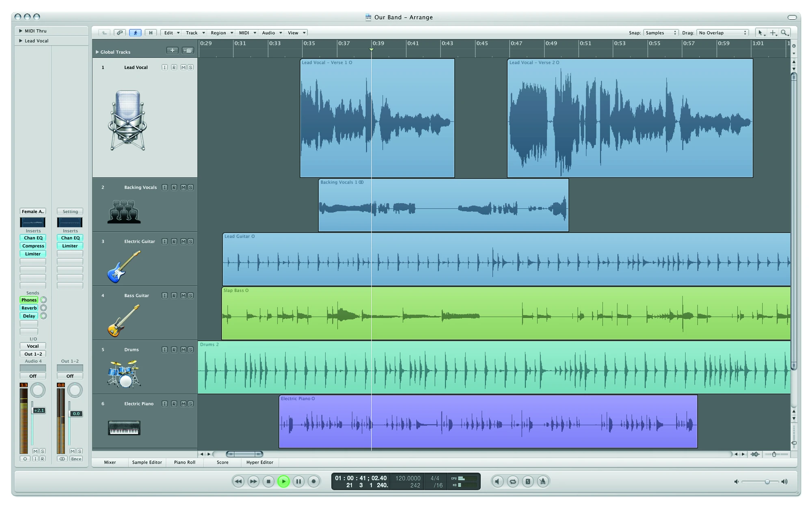Mute the Lead Vocal track
Viewport: 812px width, 508px height.
[183, 67]
